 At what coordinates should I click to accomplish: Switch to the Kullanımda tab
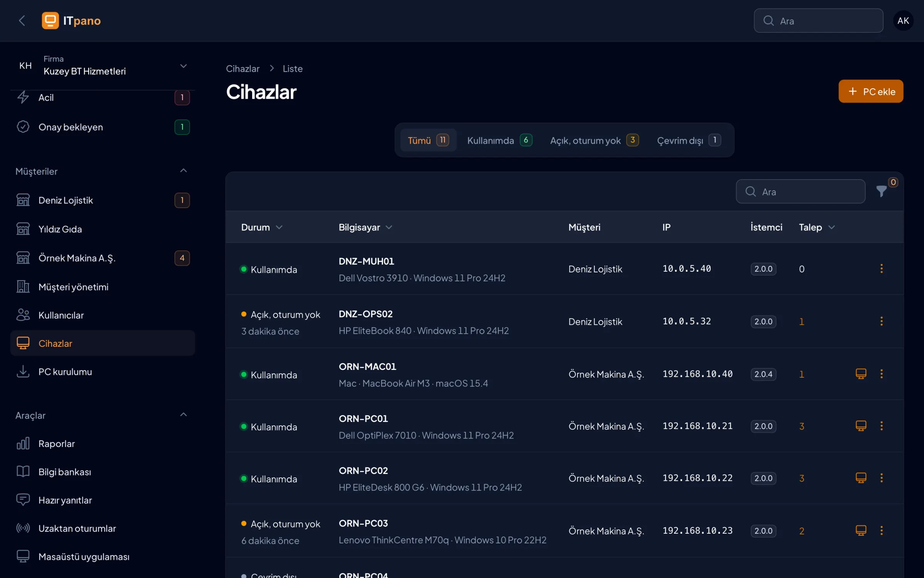click(500, 140)
